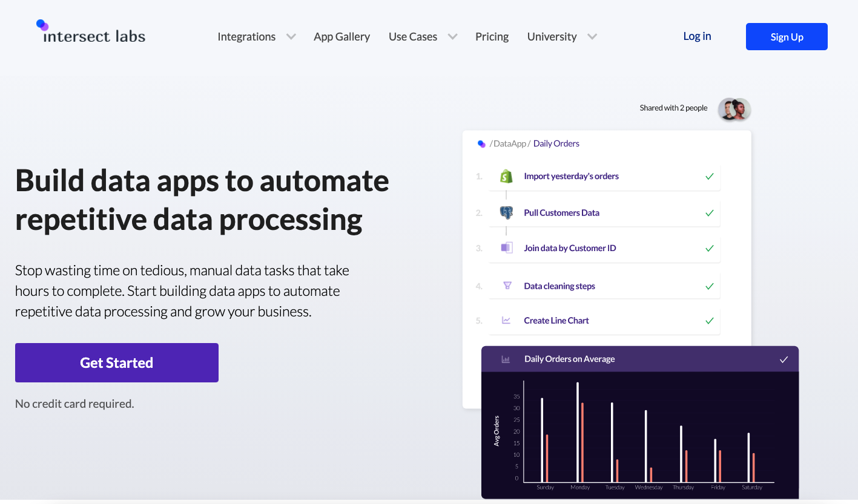Expand the Use Cases dropdown chevron

click(452, 37)
